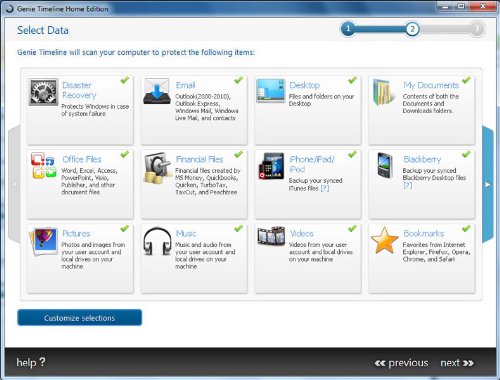This screenshot has height=380, width=500.
Task: Click the My Documents title text
Action: (431, 85)
